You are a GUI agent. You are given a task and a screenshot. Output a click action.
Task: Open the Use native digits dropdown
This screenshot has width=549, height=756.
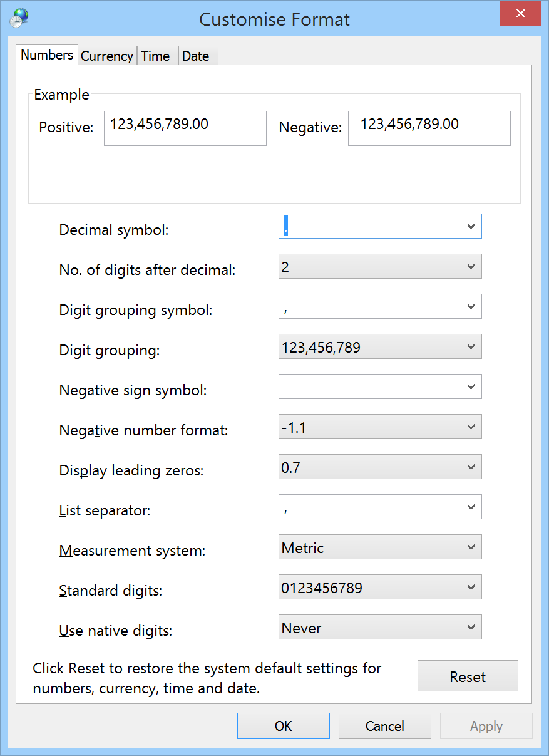point(380,628)
